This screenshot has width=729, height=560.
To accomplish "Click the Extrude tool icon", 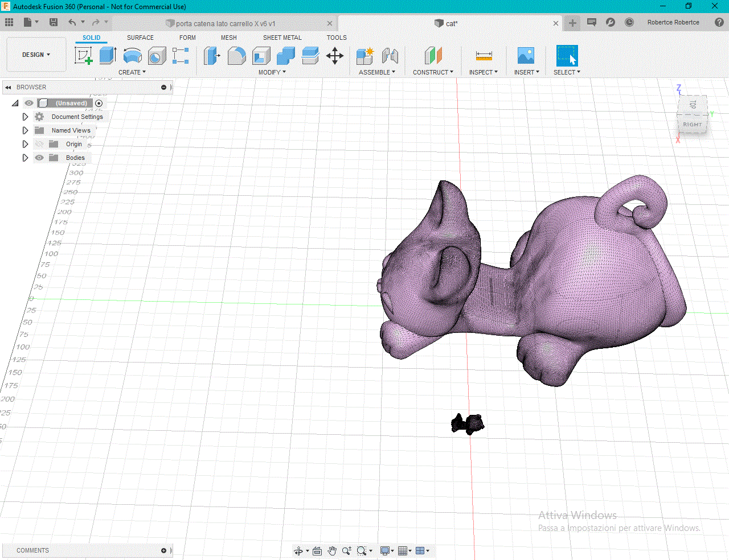I will [x=108, y=56].
